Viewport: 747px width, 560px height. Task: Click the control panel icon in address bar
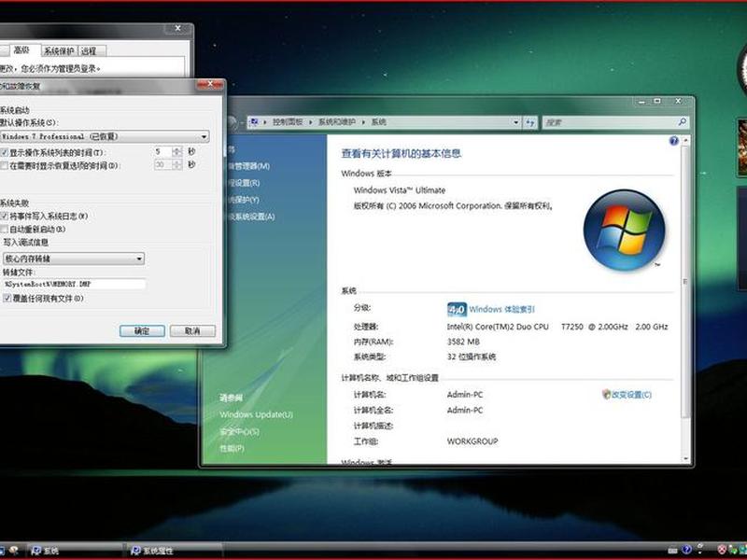(254, 122)
